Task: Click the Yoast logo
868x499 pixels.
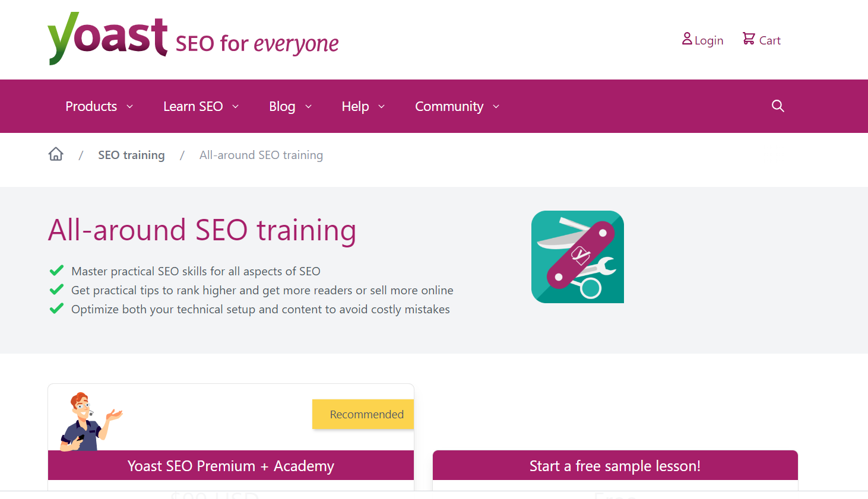Action: 107,38
